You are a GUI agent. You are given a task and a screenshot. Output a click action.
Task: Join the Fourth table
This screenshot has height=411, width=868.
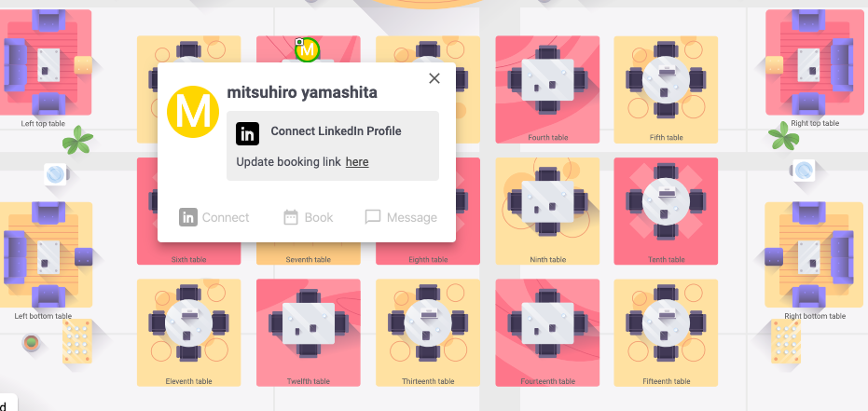547,89
